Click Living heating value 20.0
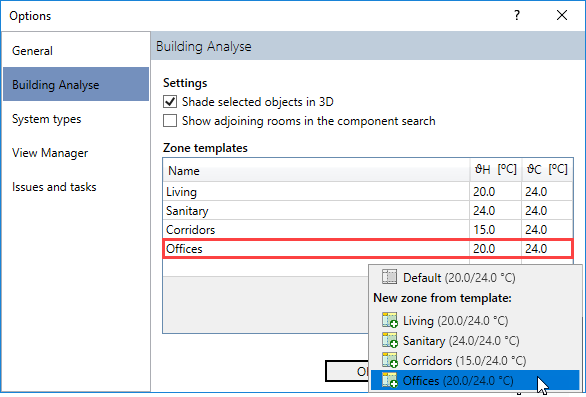Screen dimensions: 586x397 click(496, 191)
